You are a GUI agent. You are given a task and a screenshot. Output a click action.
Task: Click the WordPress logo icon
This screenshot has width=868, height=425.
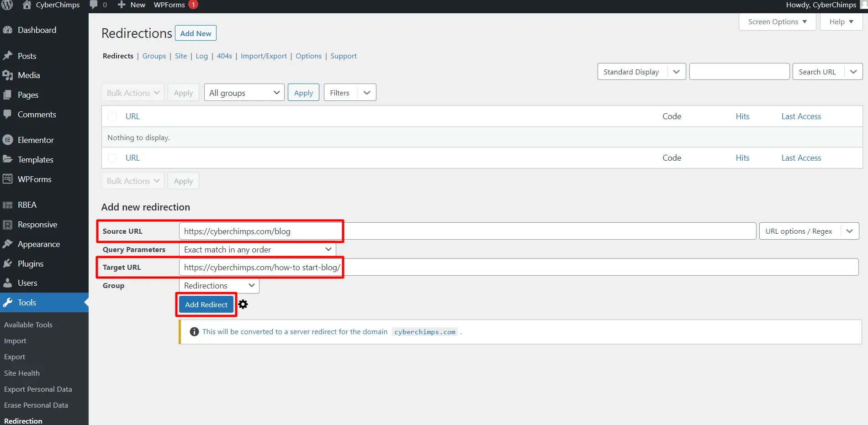click(7, 5)
